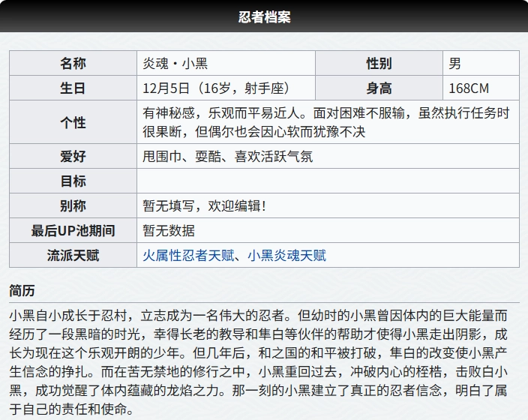
Task: Select the 168CM height value
Action: click(x=469, y=88)
